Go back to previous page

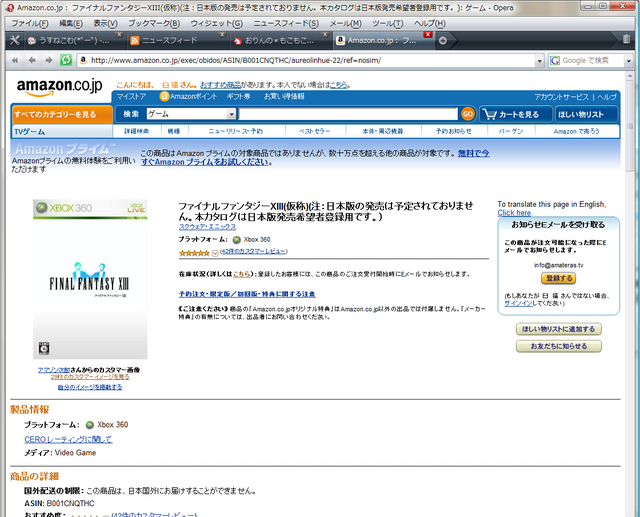tap(32, 60)
